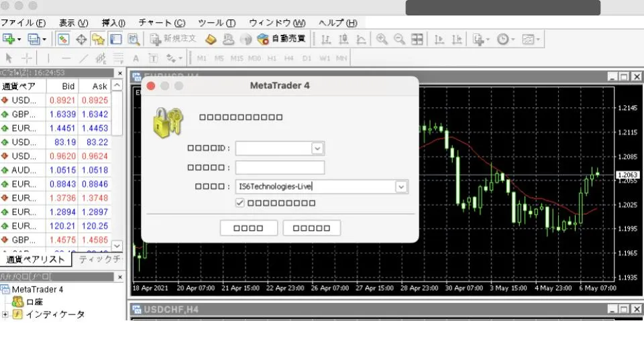Image resolution: width=644 pixels, height=362 pixels.
Task: Click the zoom in magnifier icon
Action: 382,39
